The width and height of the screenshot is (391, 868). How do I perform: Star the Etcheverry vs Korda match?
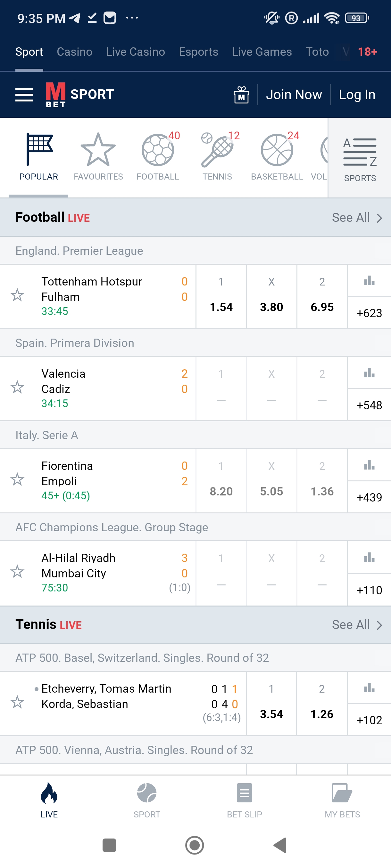pyautogui.click(x=17, y=702)
